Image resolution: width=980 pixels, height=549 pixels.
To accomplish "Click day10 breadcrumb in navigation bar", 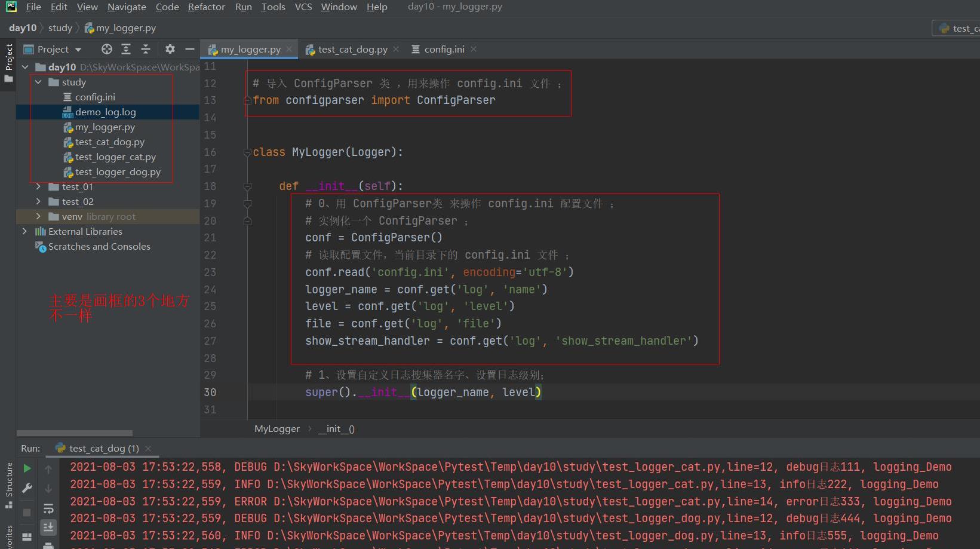I will 23,27.
